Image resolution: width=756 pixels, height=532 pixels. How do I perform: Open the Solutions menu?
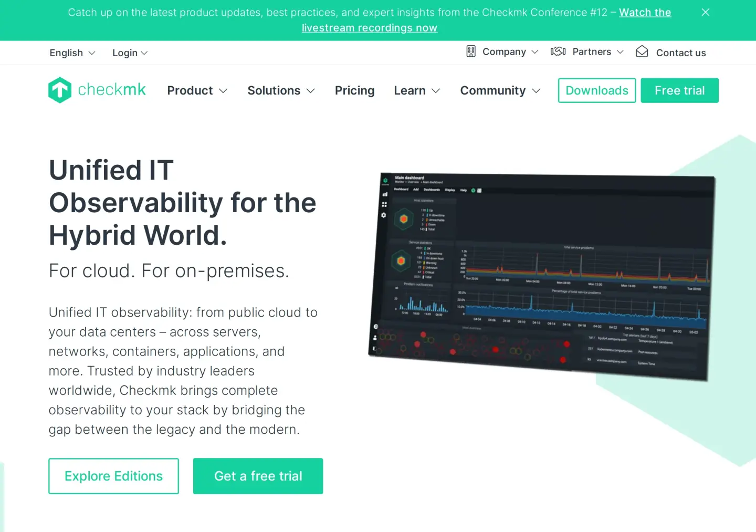[x=281, y=91]
